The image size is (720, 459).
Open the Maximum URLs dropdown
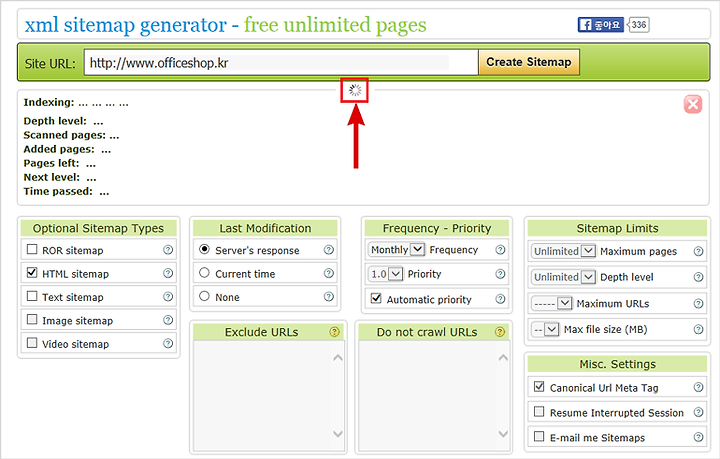551,303
